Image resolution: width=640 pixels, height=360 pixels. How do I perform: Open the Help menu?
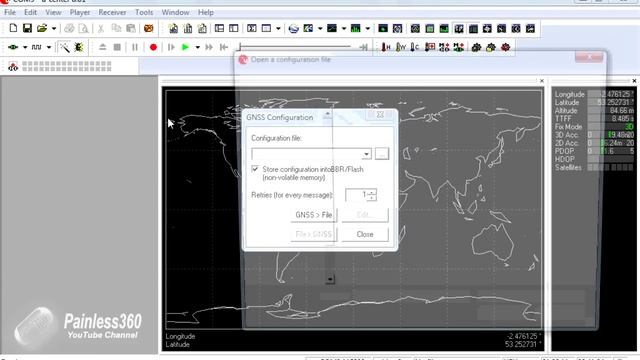point(206,12)
